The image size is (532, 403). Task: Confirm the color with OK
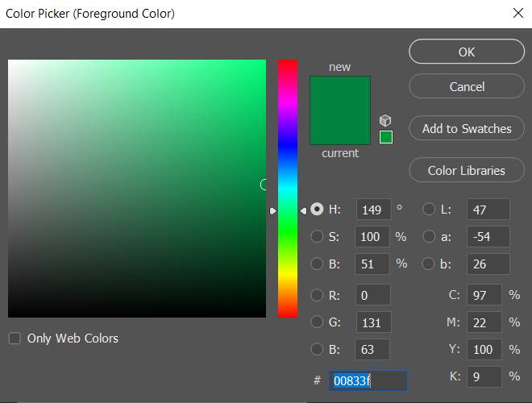coord(467,52)
